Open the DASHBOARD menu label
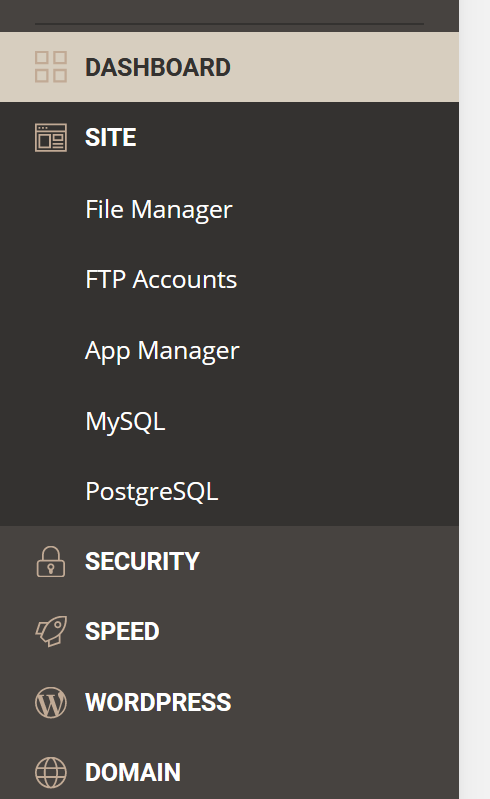 (x=158, y=67)
